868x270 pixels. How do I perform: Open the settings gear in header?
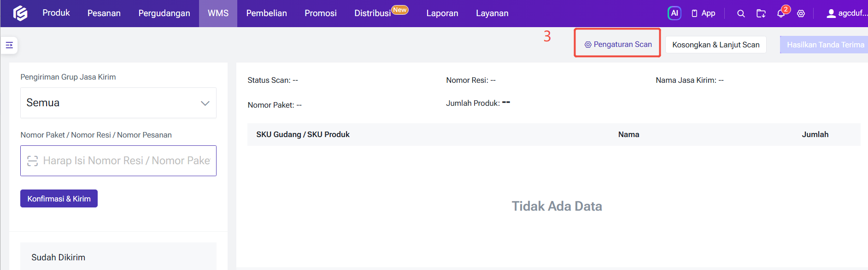(801, 13)
